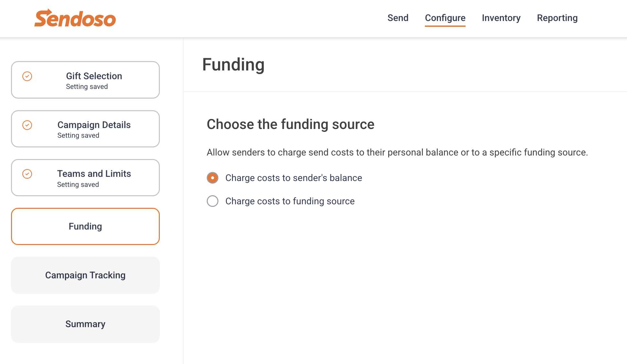Select Charge costs to sender's balance

tap(213, 178)
